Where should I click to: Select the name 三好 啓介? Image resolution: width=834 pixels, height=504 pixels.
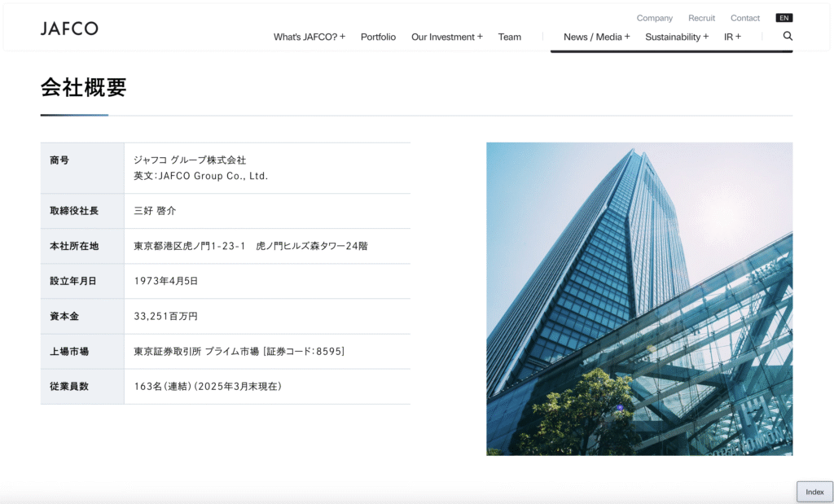(155, 211)
